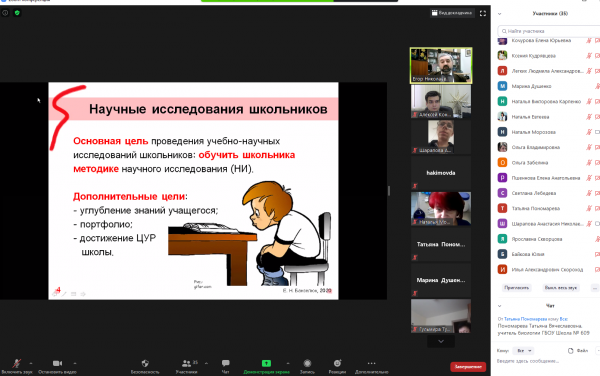The image size is (600, 376).
Task: Open the Participants panel icon
Action: (186, 363)
